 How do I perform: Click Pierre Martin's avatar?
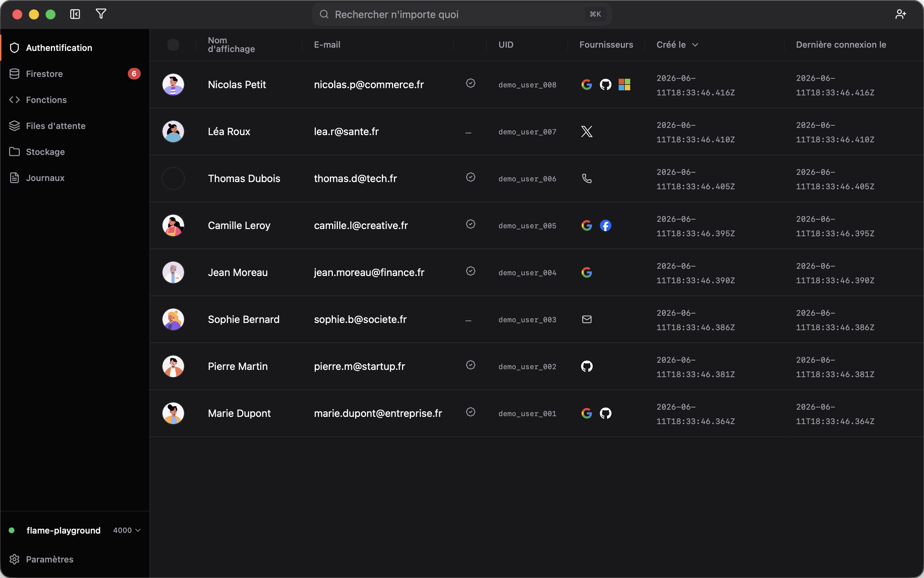(173, 366)
